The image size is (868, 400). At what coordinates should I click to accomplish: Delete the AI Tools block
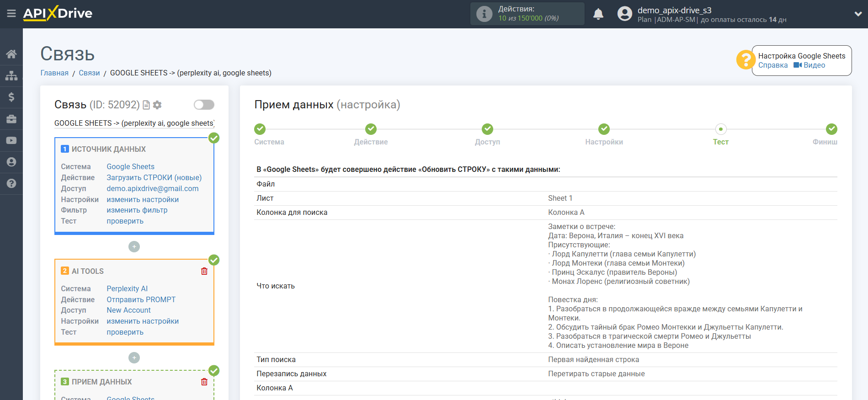click(x=204, y=271)
